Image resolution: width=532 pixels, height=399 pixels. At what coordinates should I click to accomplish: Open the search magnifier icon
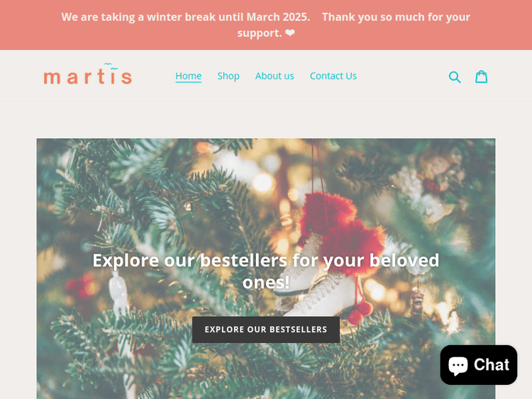click(x=454, y=77)
